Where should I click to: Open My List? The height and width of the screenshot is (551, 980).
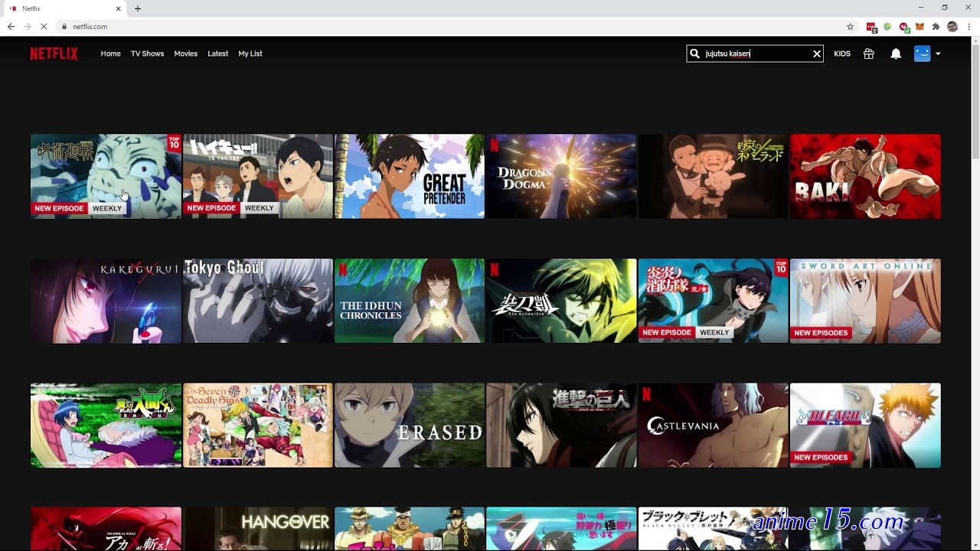tap(250, 54)
